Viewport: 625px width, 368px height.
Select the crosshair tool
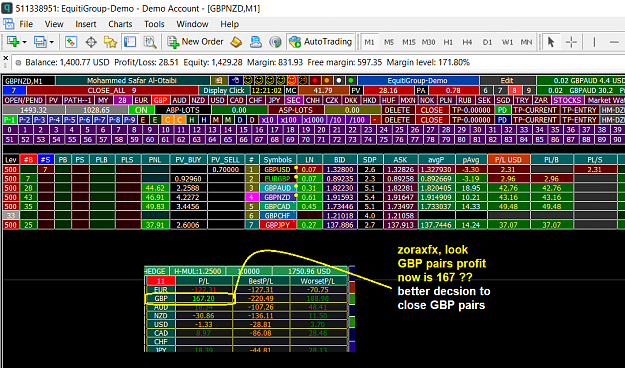point(571,42)
